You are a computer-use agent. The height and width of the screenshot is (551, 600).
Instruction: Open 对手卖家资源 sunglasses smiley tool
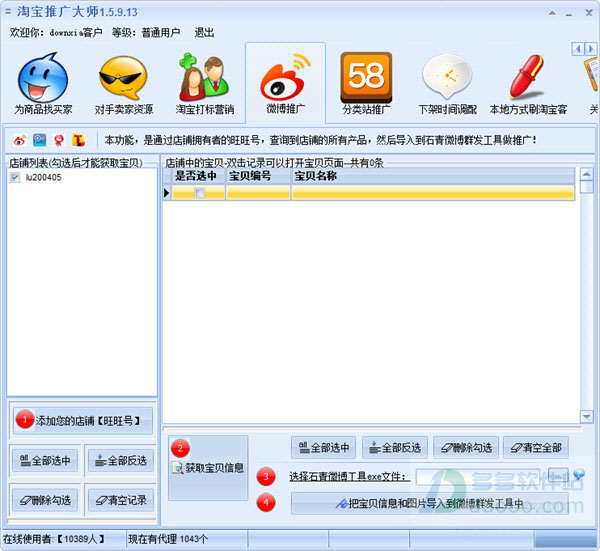point(124,85)
